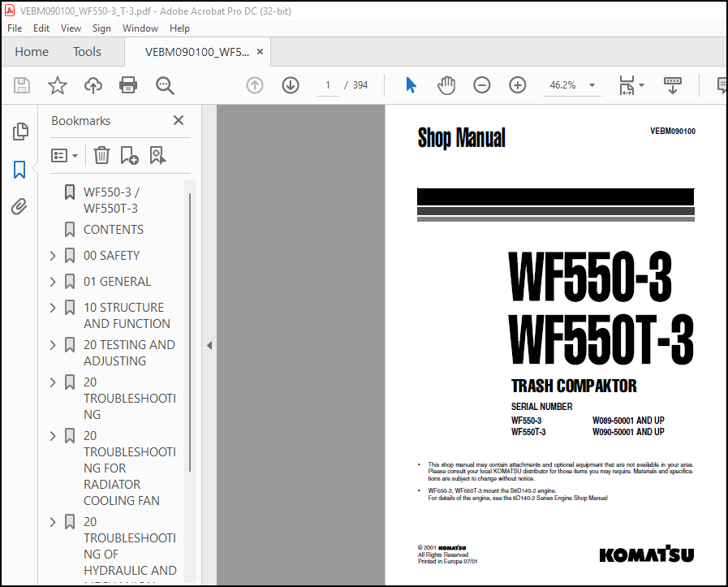Image resolution: width=728 pixels, height=587 pixels.
Task: Select the VEBM090100_WF5... document tab
Action: [x=197, y=52]
